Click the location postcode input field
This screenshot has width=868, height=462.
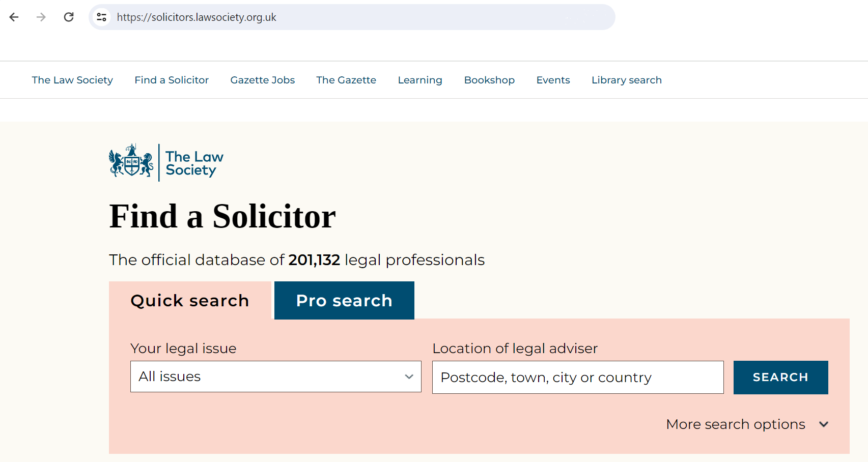pyautogui.click(x=577, y=377)
